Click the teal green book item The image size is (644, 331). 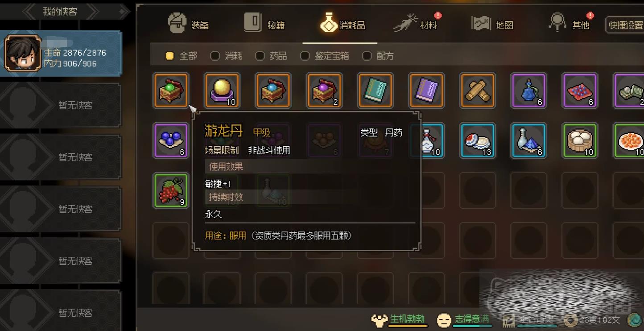(375, 91)
